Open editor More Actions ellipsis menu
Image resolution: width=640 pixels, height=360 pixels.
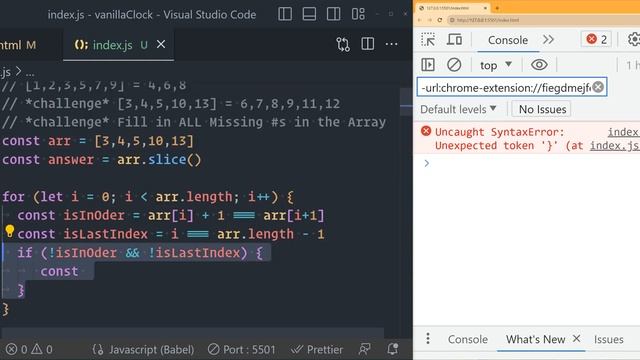point(391,44)
